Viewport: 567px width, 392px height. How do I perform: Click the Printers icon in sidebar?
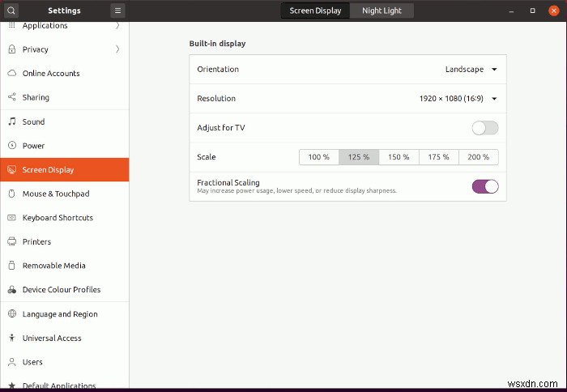12,241
